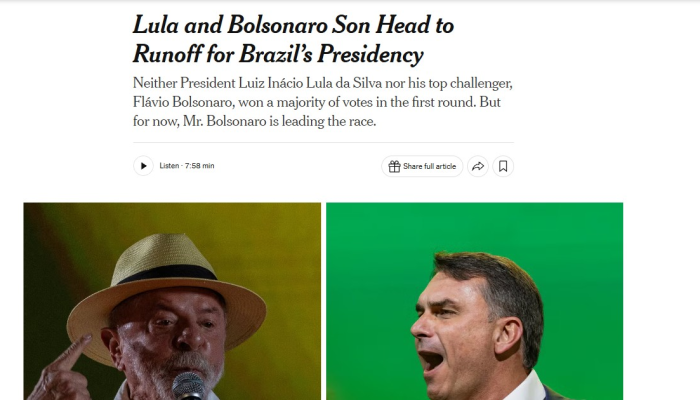This screenshot has width=700, height=400.
Task: Click the divider line below the summary
Action: point(323,143)
